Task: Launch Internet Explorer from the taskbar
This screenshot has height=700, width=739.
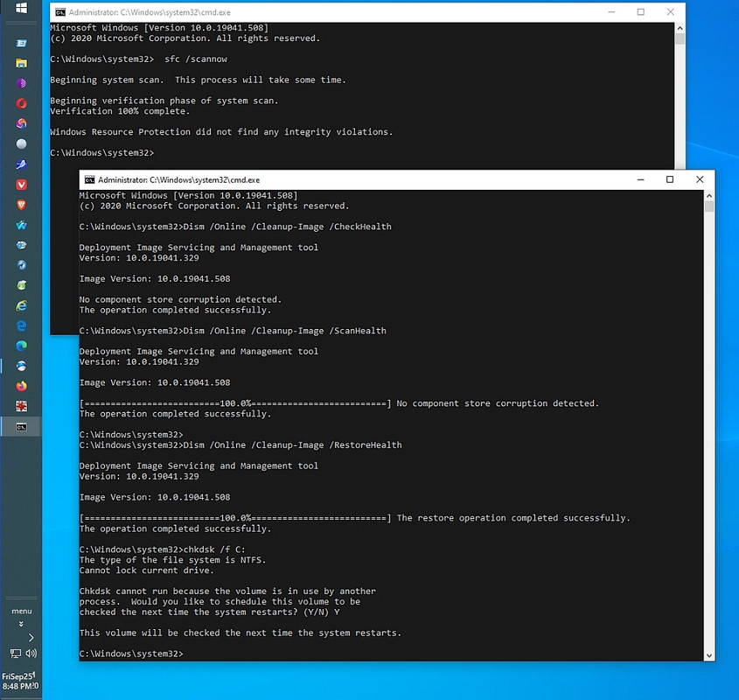Action: 21,305
